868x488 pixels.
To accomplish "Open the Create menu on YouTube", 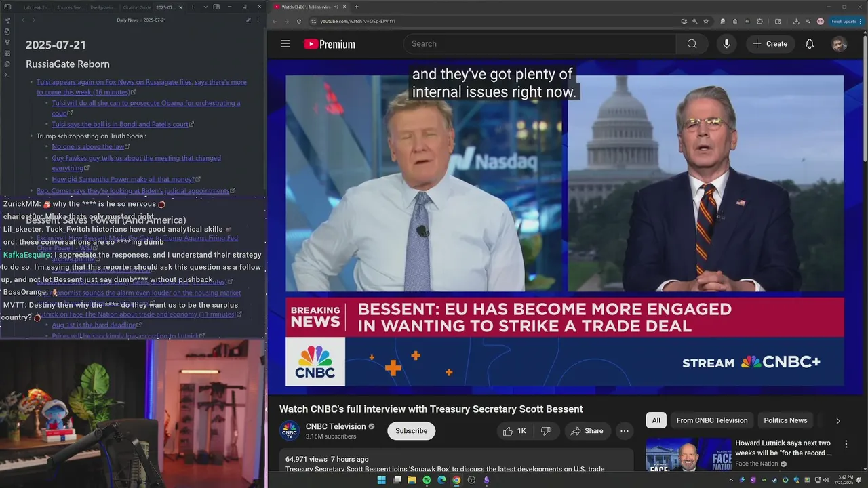I will pyautogui.click(x=770, y=44).
